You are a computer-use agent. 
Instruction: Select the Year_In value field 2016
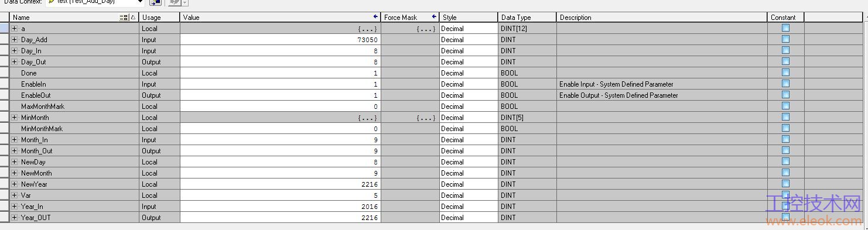[281, 206]
